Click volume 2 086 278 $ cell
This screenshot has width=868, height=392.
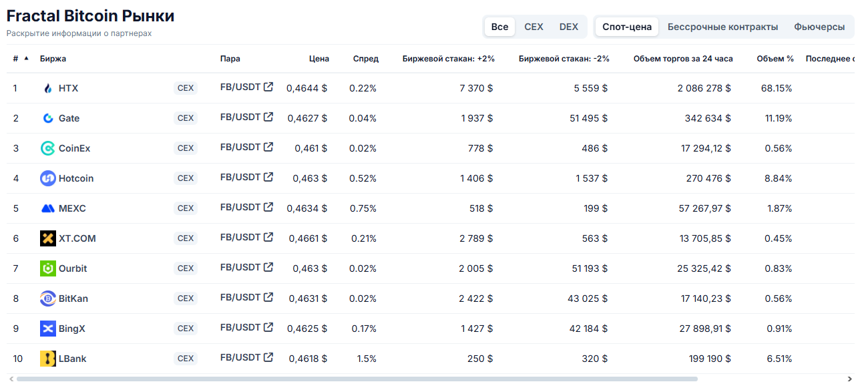(x=704, y=88)
